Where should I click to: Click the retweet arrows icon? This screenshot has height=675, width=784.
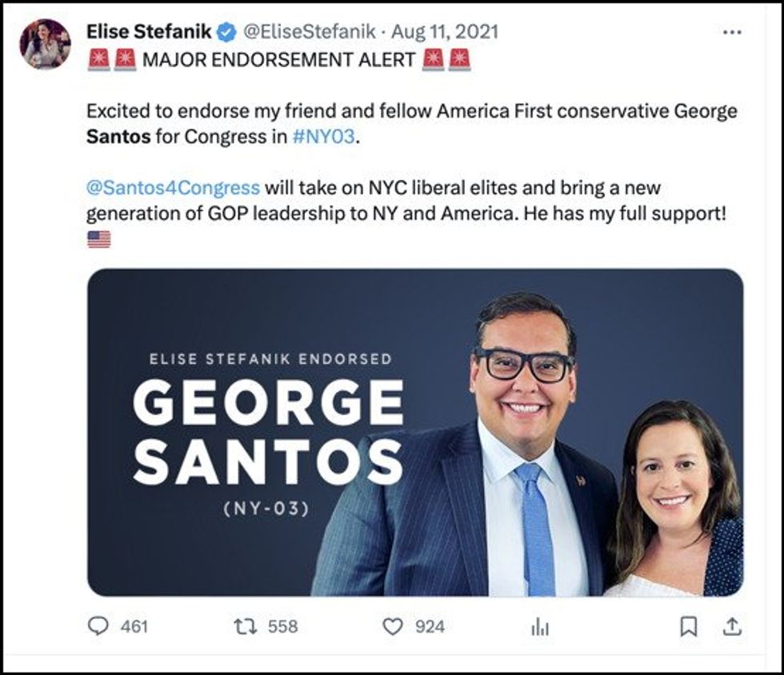tap(245, 626)
